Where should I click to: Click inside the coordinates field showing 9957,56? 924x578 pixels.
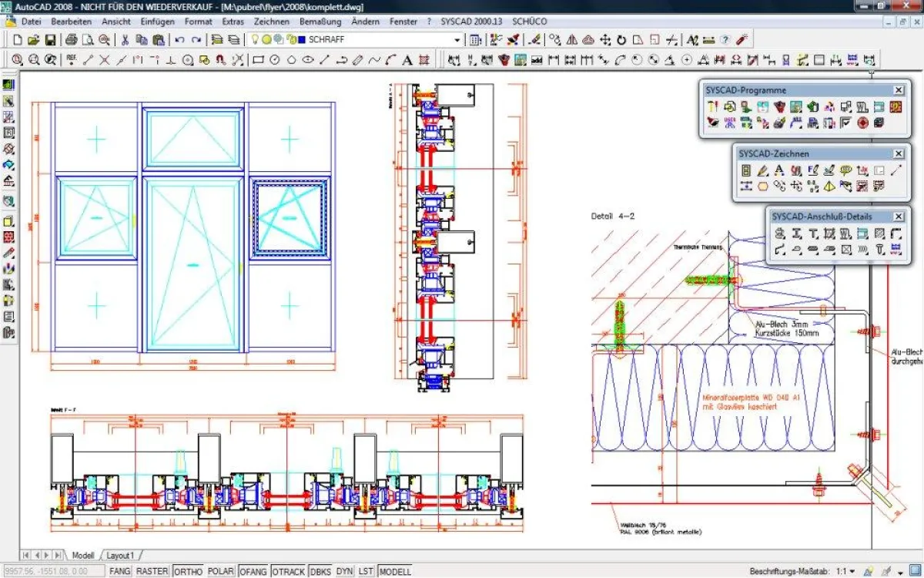coord(54,571)
